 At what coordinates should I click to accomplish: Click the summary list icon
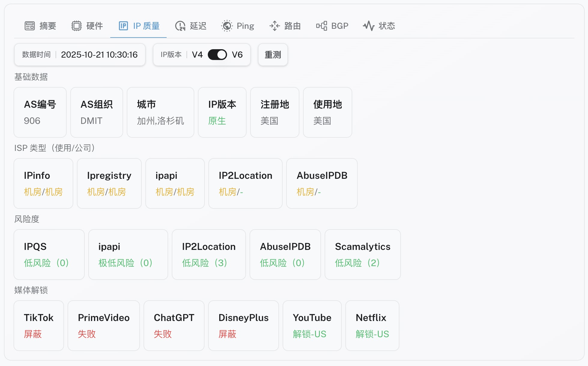tap(29, 26)
